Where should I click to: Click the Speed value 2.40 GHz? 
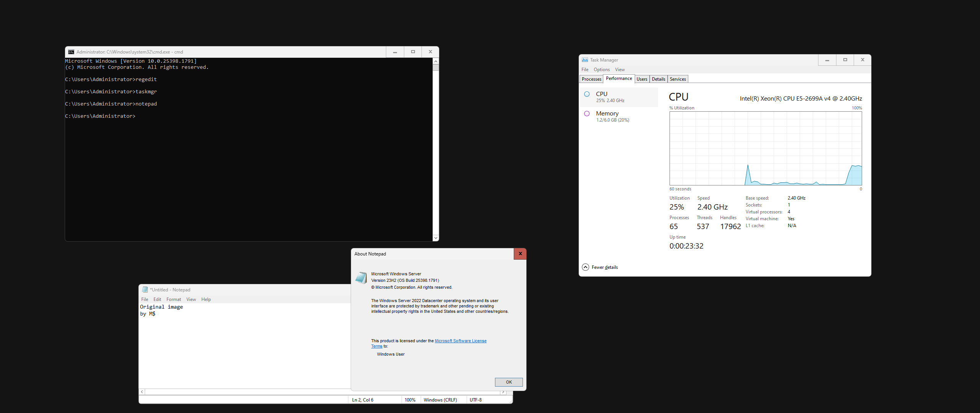tap(712, 207)
